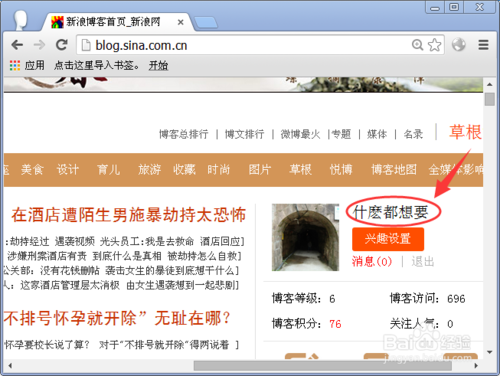Viewport: 500px width, 376px height.
Task: Select 旅游 in orange nav bar
Action: pyautogui.click(x=150, y=170)
